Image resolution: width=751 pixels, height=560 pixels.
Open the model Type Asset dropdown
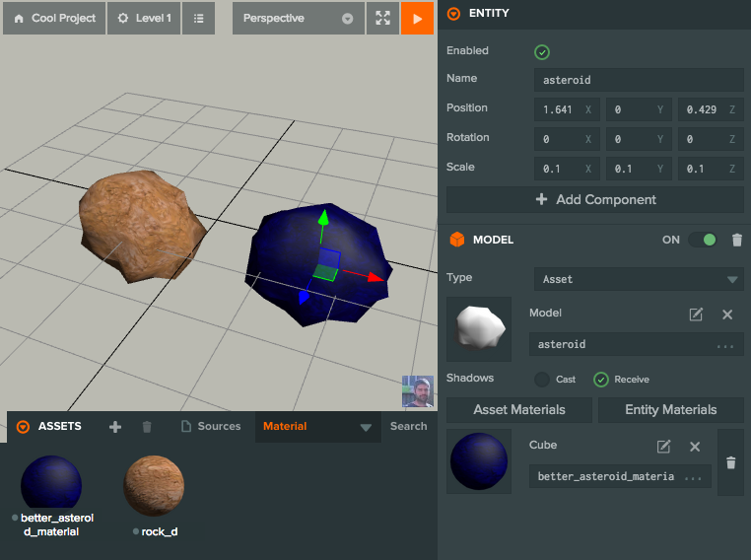pyautogui.click(x=639, y=279)
